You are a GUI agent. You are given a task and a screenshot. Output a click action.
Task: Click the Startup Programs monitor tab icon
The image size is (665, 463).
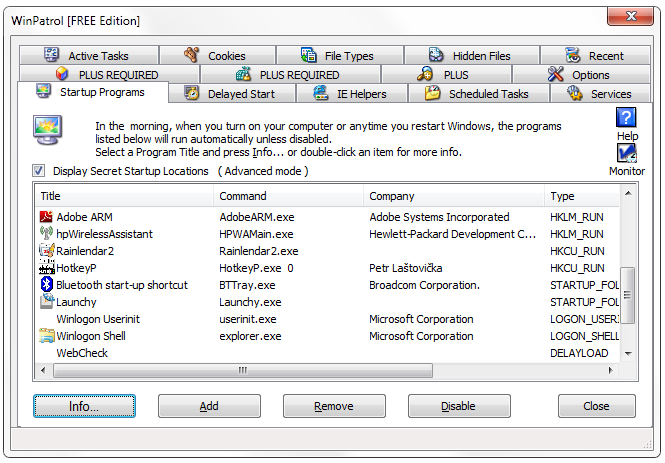44,91
